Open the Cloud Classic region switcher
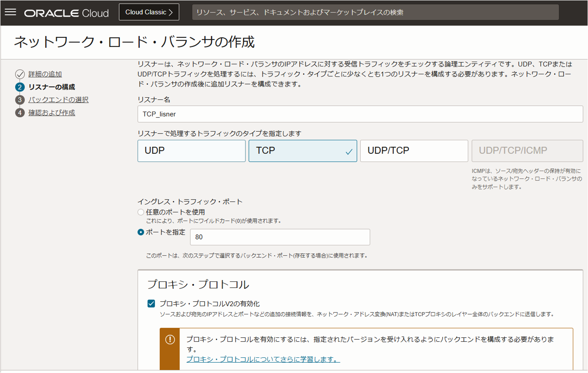The image size is (588, 373). (149, 12)
